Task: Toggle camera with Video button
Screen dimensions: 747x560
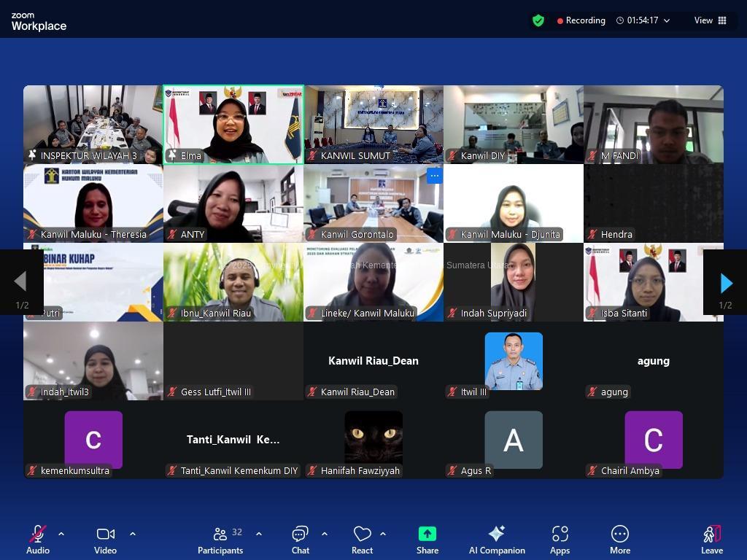Action: click(x=105, y=540)
